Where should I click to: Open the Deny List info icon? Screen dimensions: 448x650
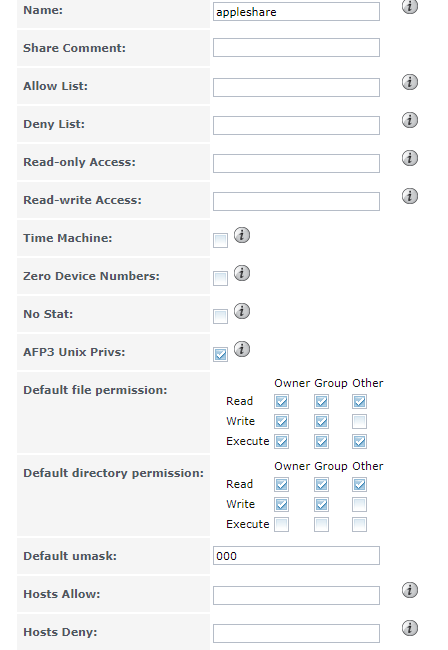coord(409,120)
